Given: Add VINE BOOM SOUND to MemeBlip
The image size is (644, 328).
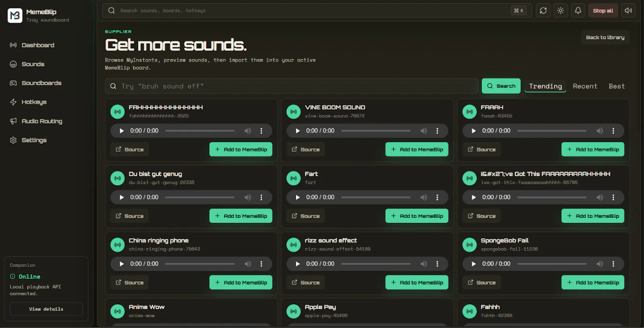Looking at the screenshot, I should tap(417, 149).
